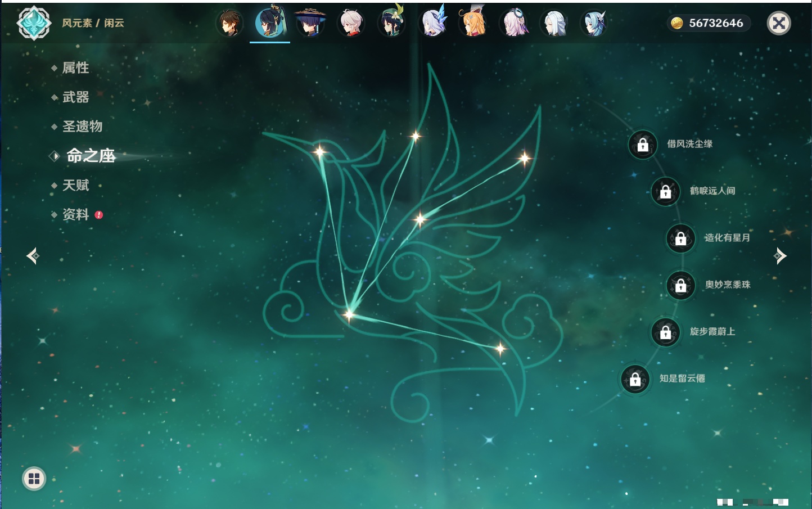Switch to the long white-haired character avatar
Image resolution: width=812 pixels, height=509 pixels.
pyautogui.click(x=554, y=23)
